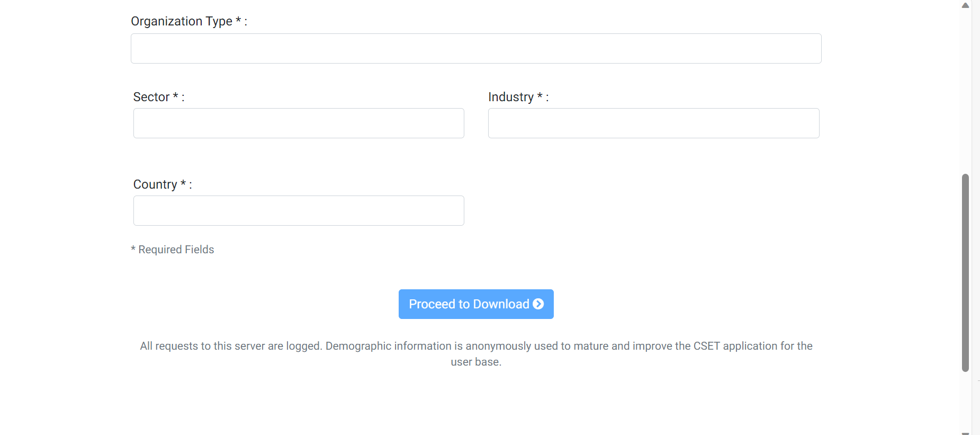Expand the Sector selection box
This screenshot has width=980, height=435.
point(299,123)
